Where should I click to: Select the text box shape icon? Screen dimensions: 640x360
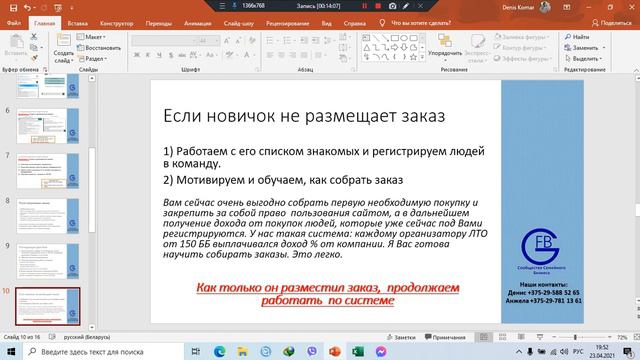(x=367, y=38)
